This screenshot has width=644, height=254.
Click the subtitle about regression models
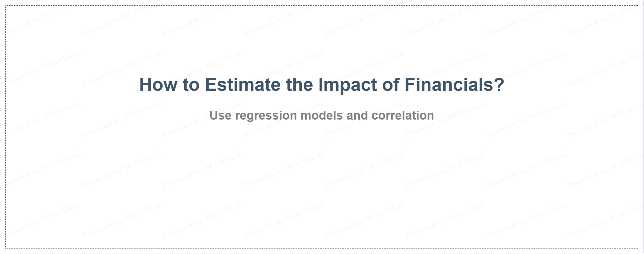(x=322, y=116)
